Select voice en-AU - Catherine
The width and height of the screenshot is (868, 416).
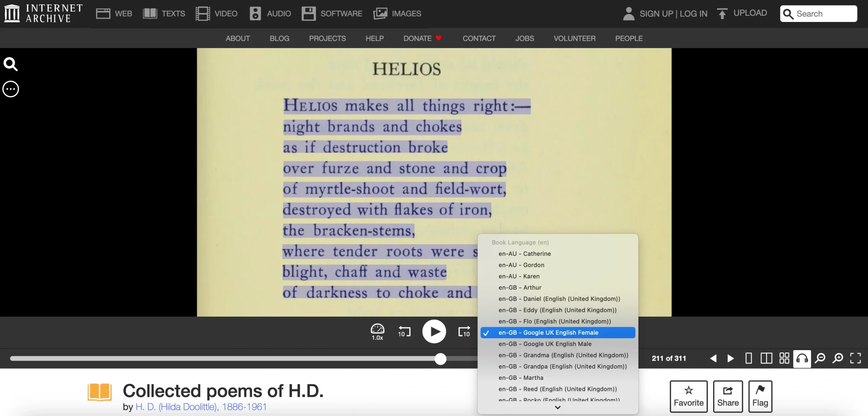558,254
